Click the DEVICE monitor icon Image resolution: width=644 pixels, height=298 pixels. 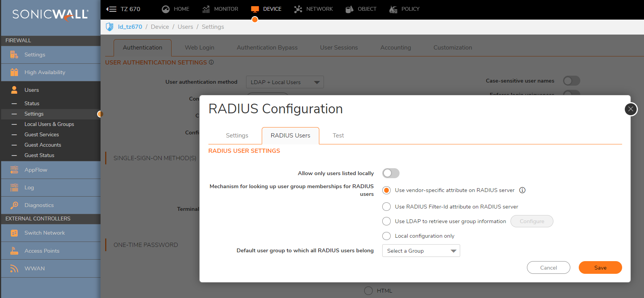[x=255, y=9]
